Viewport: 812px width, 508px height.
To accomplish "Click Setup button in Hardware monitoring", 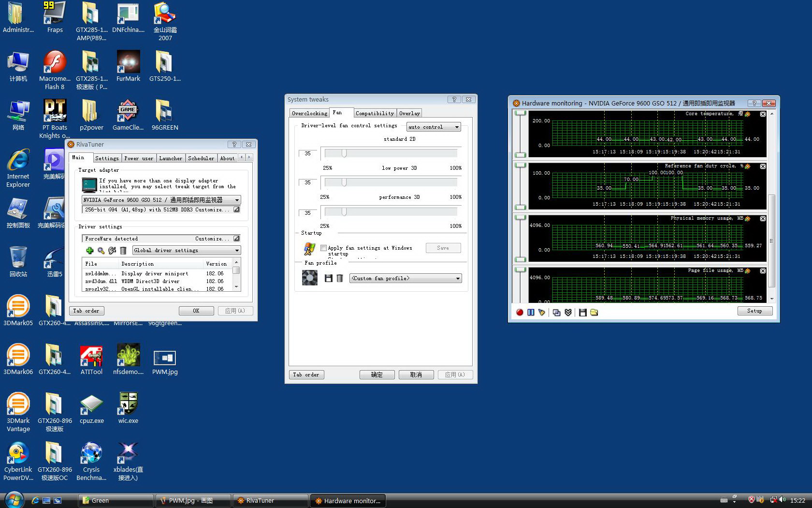I will [754, 311].
